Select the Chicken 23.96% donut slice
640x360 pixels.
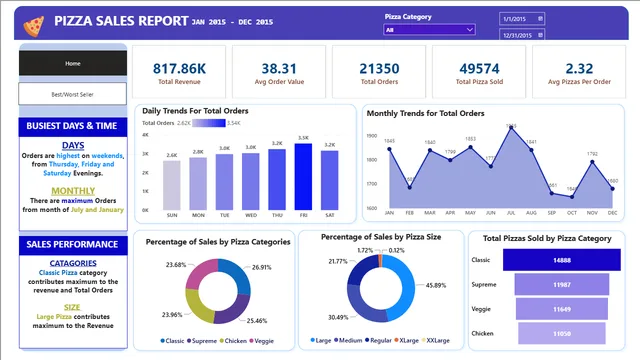pyautogui.click(x=197, y=306)
